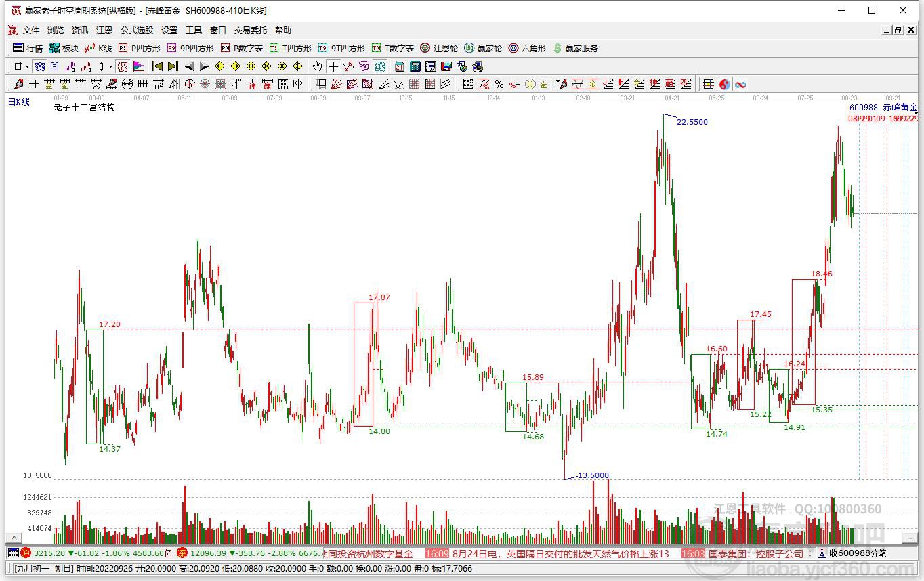The width and height of the screenshot is (924, 581).
Task: Open the 8月24日电 news ticker headline
Action: [561, 553]
